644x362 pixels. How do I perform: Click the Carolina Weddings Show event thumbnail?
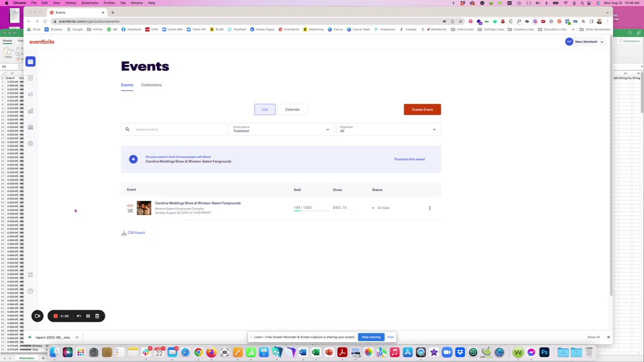click(144, 208)
